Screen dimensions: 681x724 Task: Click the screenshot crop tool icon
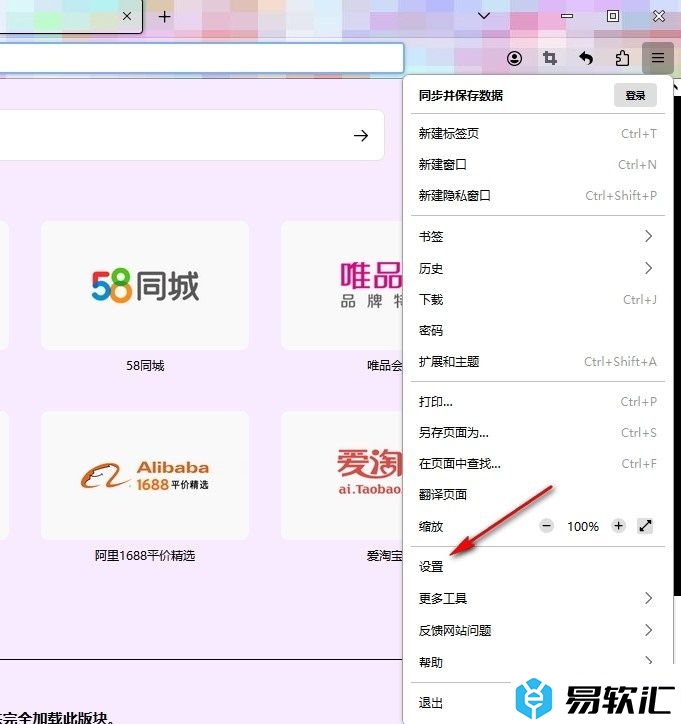tap(550, 58)
